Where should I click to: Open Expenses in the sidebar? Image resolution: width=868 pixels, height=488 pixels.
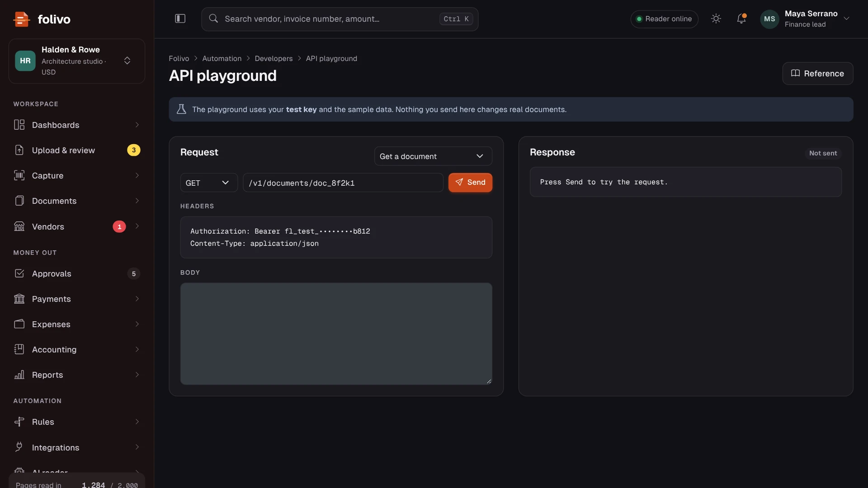(77, 324)
